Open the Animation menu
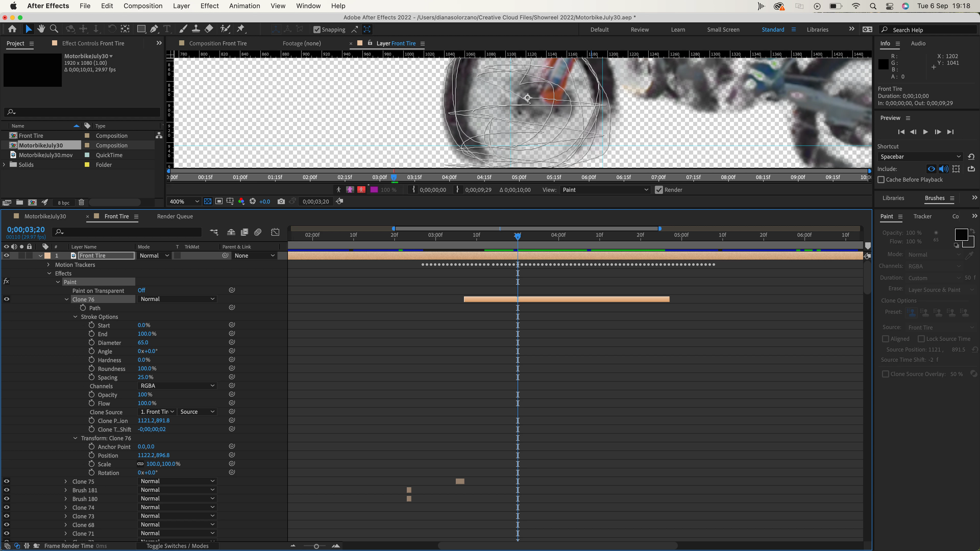Screen dimensions: 980x551 244,6
